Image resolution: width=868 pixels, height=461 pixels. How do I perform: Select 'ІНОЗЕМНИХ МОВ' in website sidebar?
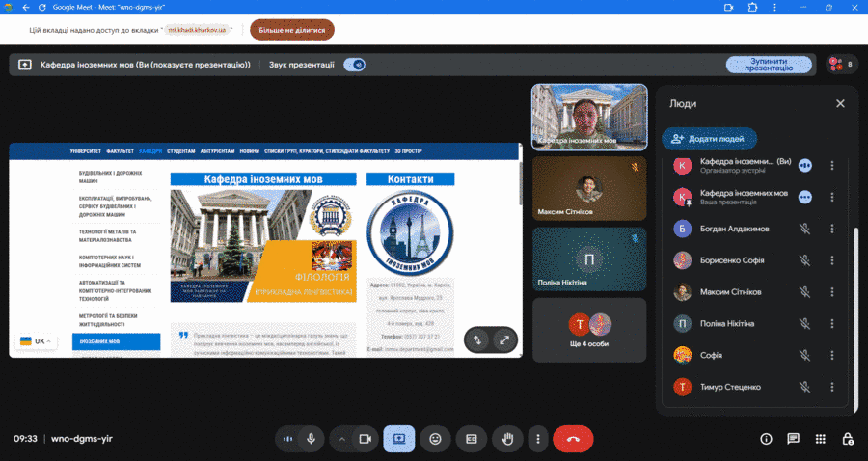116,341
